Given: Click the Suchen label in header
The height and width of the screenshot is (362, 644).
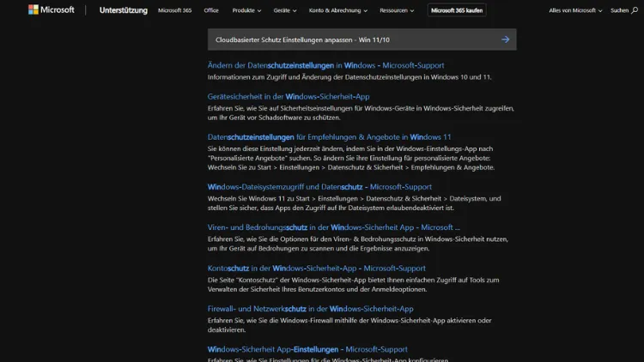Looking at the screenshot, I should pyautogui.click(x=619, y=10).
